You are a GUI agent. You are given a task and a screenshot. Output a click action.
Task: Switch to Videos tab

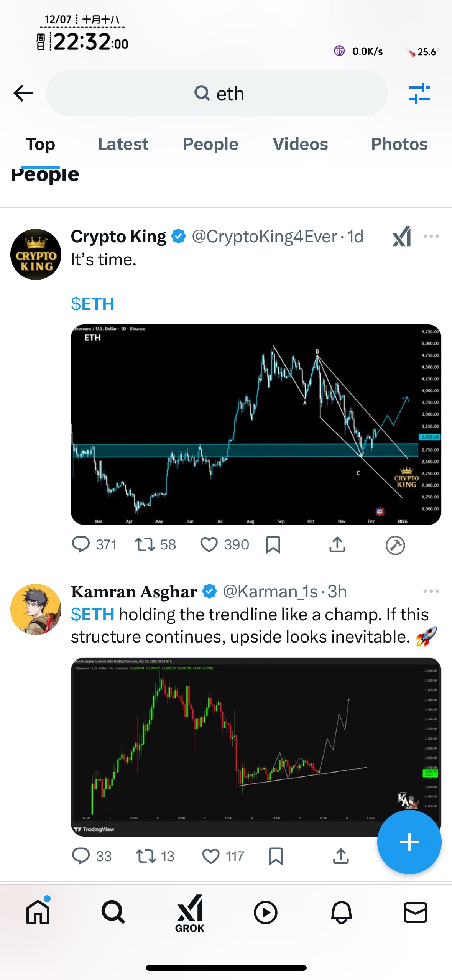(x=300, y=145)
